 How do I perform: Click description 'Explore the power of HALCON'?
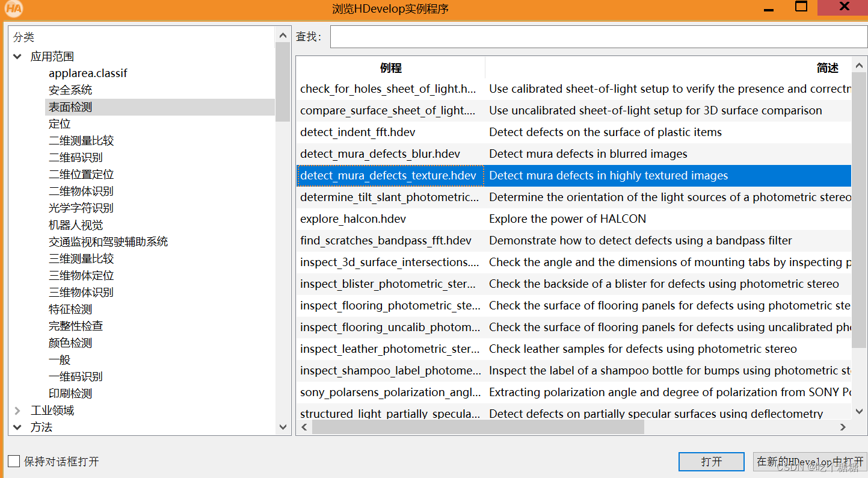pyautogui.click(x=567, y=219)
